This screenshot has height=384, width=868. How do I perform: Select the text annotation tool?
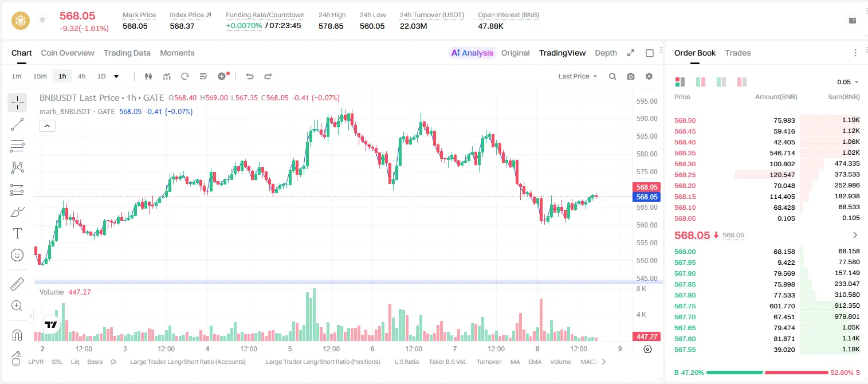pyautogui.click(x=17, y=233)
